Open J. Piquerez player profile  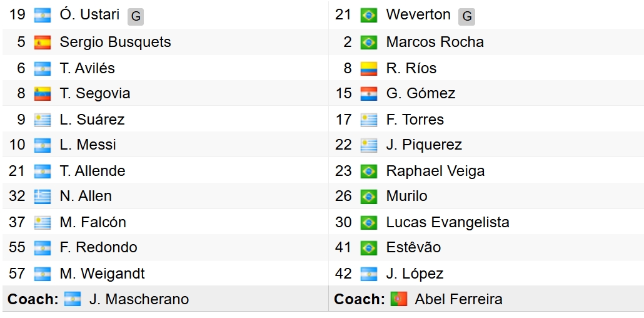click(x=424, y=145)
